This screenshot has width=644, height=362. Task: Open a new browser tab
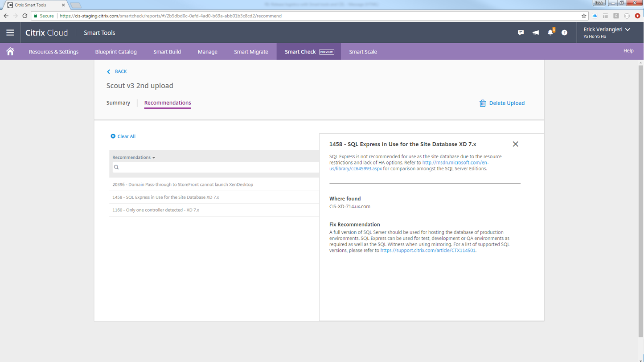click(75, 5)
